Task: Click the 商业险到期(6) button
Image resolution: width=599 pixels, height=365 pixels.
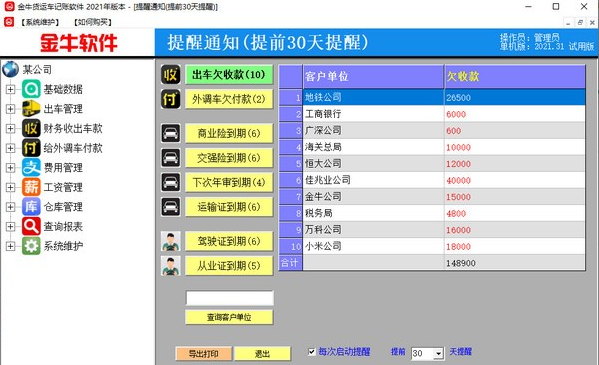Action: 229,133
